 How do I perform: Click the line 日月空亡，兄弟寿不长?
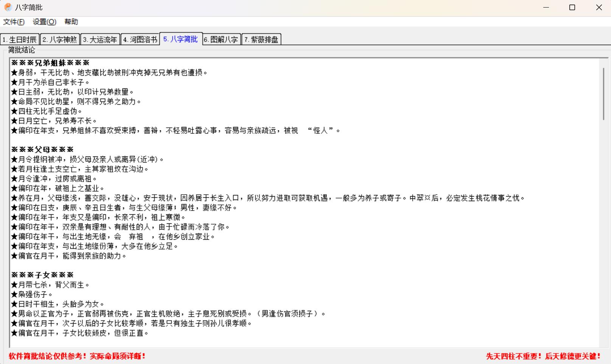54,121
